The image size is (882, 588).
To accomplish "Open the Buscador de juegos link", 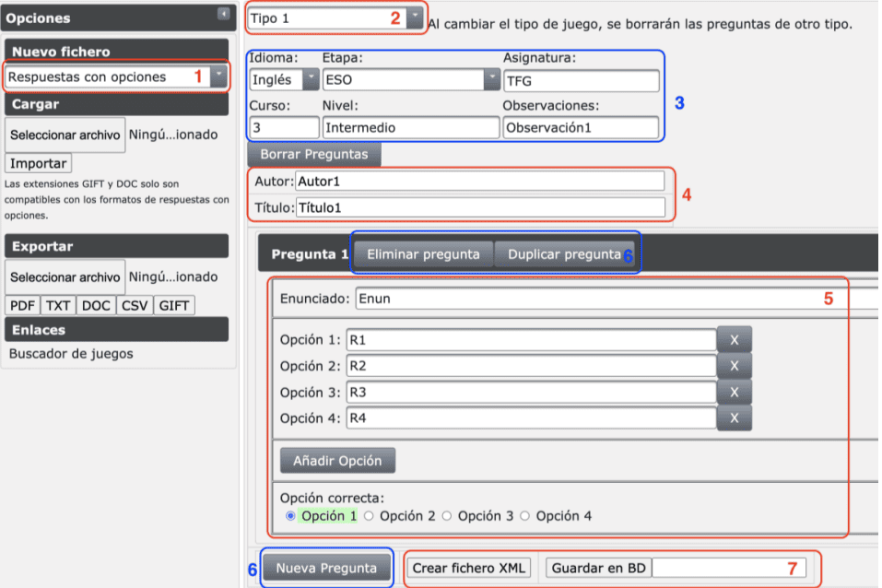I will click(x=71, y=354).
